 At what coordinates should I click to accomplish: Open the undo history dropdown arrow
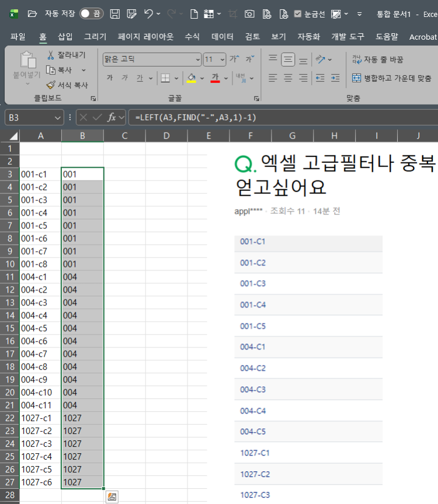pos(158,14)
